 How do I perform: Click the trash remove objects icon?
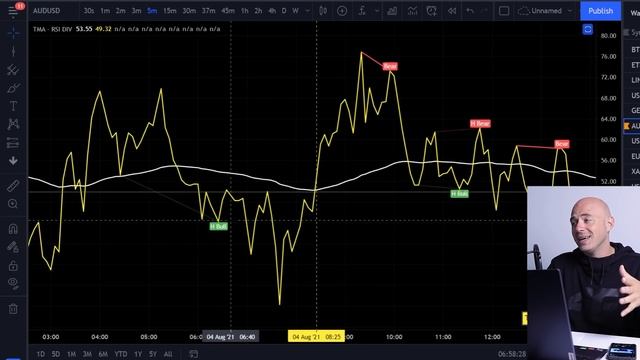click(x=13, y=309)
